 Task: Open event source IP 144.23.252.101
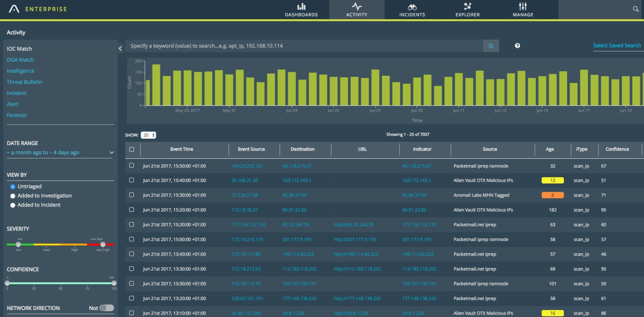click(x=247, y=166)
